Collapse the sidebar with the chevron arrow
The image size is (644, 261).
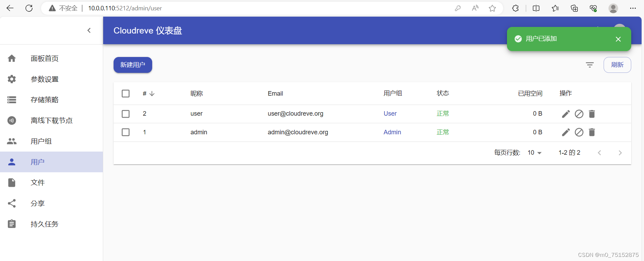(x=89, y=30)
